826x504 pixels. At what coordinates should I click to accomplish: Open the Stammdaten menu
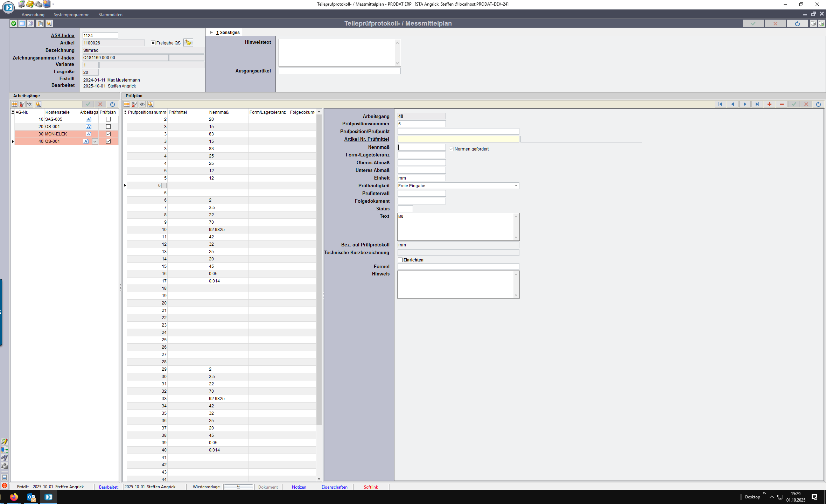point(110,15)
